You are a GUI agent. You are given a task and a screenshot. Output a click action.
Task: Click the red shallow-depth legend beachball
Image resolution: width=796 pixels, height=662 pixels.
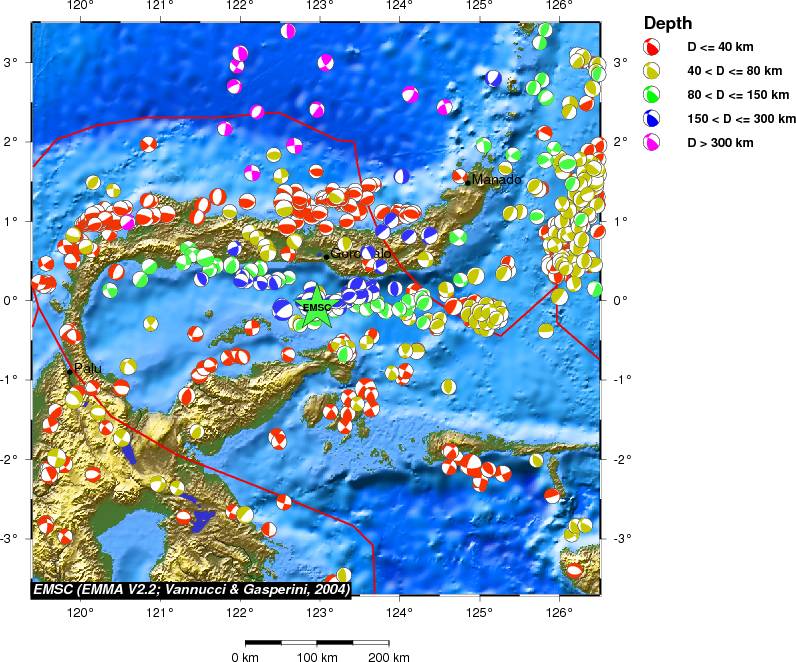652,47
